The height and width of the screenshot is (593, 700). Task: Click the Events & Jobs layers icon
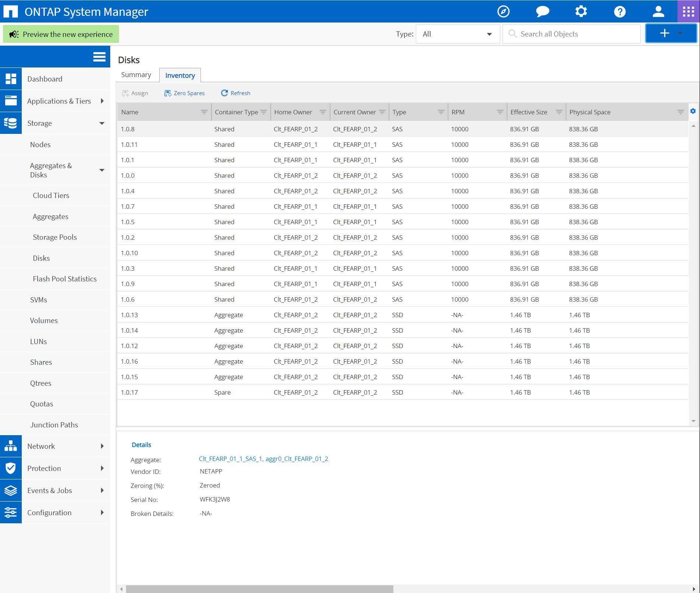(11, 490)
